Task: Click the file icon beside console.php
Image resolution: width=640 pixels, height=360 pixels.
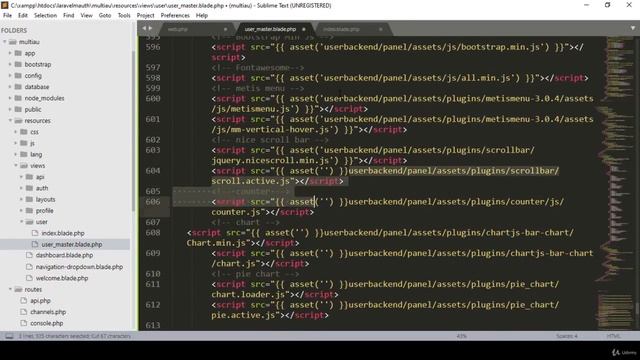Action: click(x=24, y=323)
